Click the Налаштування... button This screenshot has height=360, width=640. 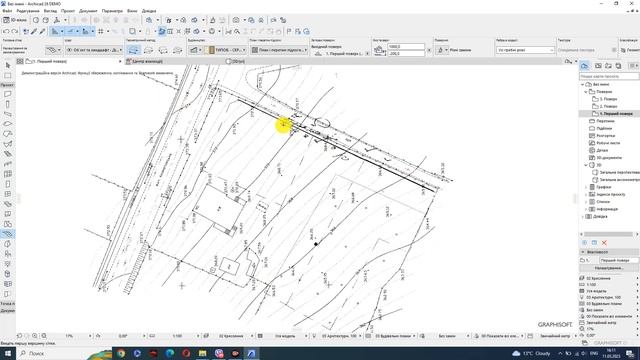click(609, 268)
